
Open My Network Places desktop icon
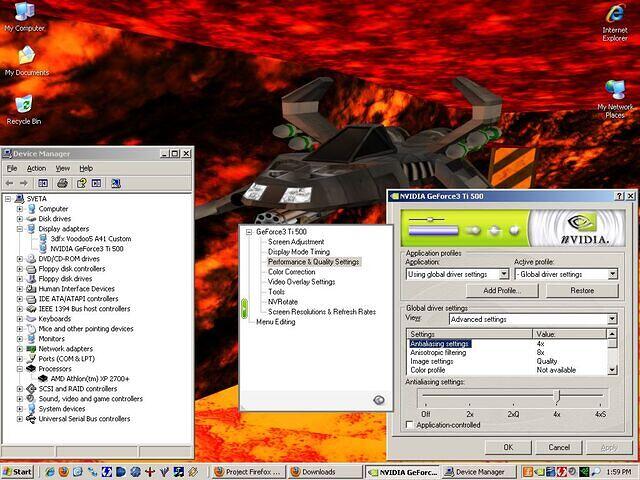615,92
